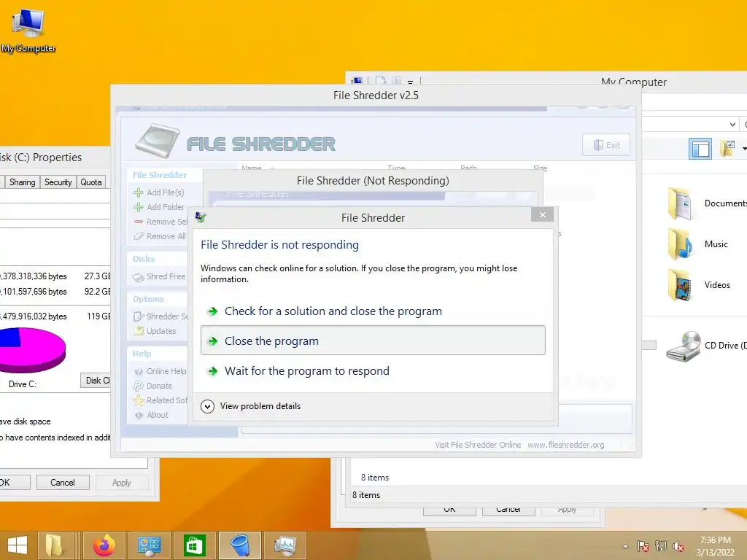Open Online Help icon in Help section
Image resolution: width=747 pixels, height=560 pixels.
138,371
